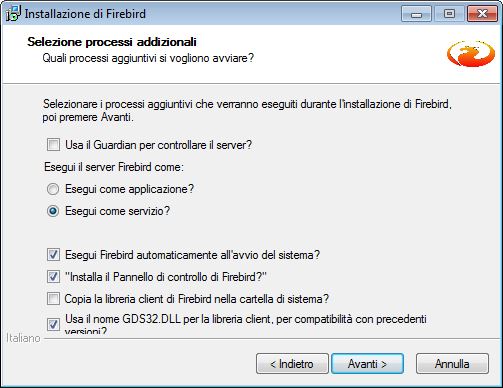Maximize the installer window
Screen dimensions: 503x388
449,14
